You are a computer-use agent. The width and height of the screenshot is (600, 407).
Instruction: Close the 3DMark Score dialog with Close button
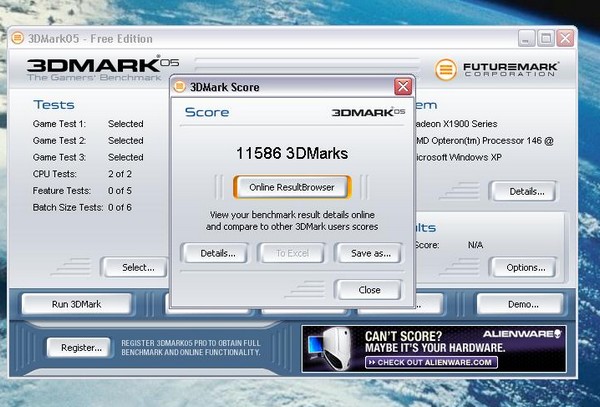(369, 290)
